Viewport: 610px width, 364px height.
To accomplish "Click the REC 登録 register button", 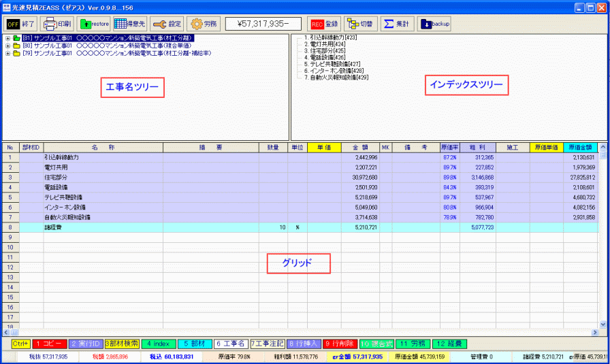I will [x=323, y=24].
